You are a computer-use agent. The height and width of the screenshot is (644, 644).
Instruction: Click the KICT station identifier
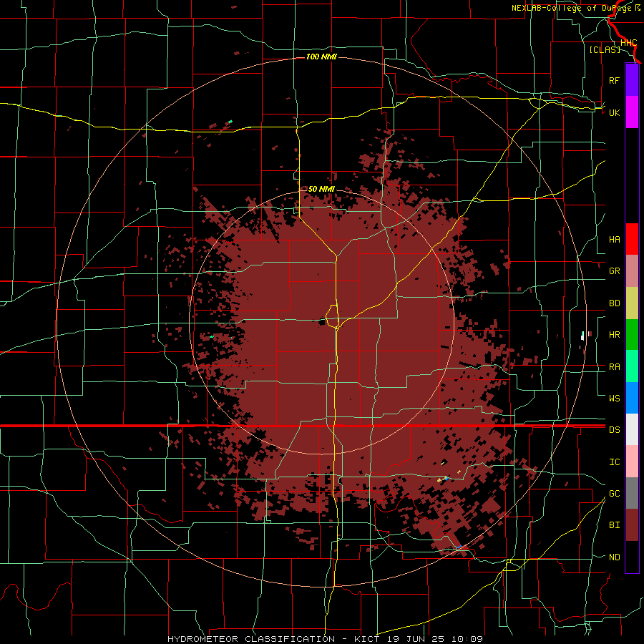click(368, 639)
